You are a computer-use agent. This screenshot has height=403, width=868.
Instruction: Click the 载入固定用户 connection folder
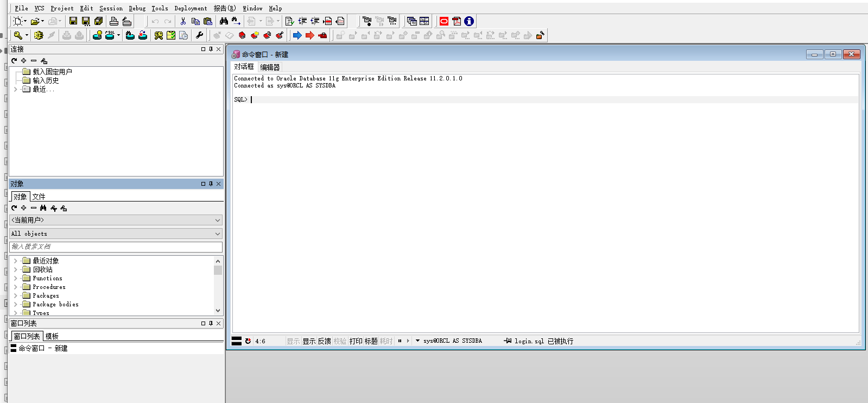[52, 72]
